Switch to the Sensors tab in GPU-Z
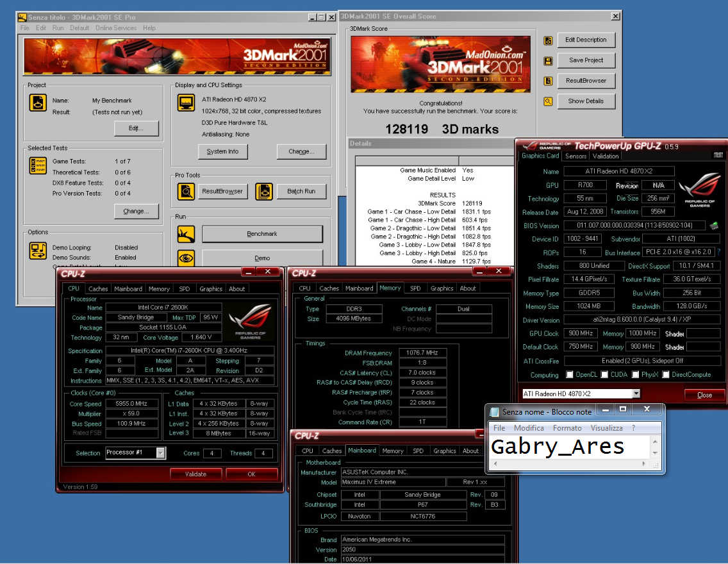The image size is (728, 564). [x=575, y=156]
